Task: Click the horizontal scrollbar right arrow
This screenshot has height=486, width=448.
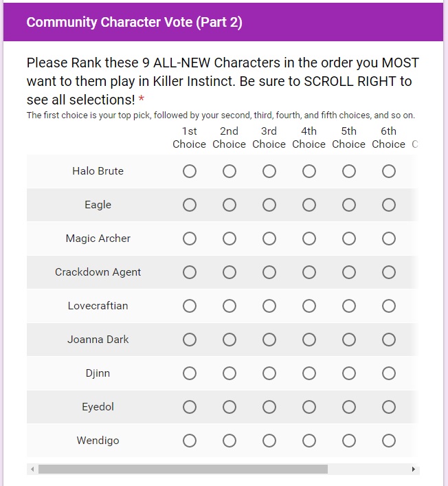Action: 414,469
